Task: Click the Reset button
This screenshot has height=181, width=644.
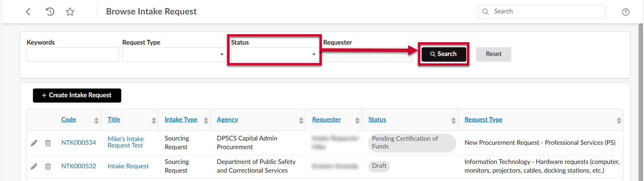Action: [493, 54]
